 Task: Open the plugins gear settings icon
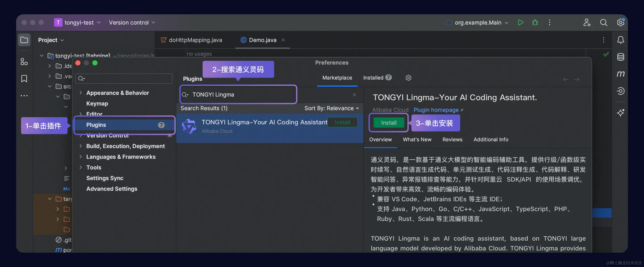(x=408, y=78)
